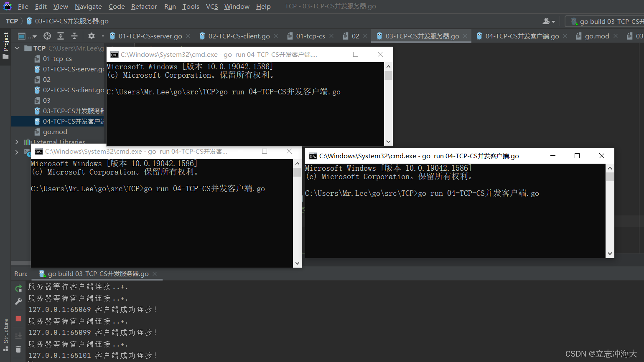This screenshot has width=644, height=362.
Task: Click scroll-up arrow in active cmd window
Action: coord(610,168)
